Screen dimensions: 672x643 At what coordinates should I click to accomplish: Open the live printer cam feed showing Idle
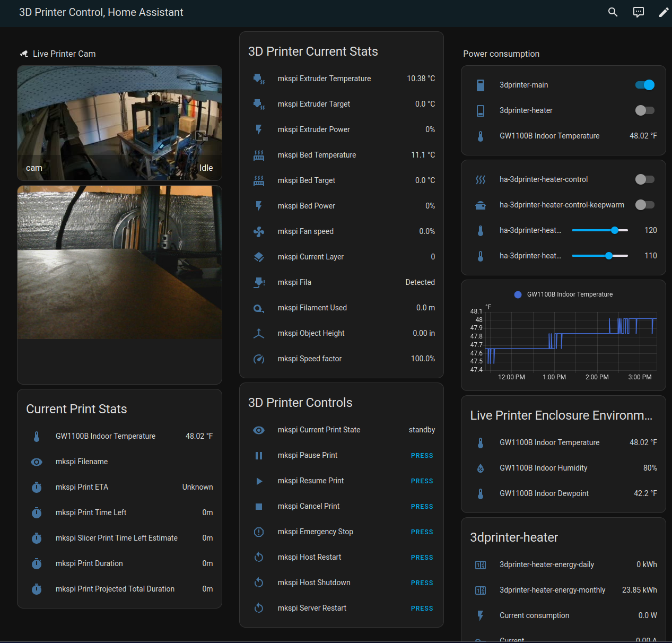(119, 123)
